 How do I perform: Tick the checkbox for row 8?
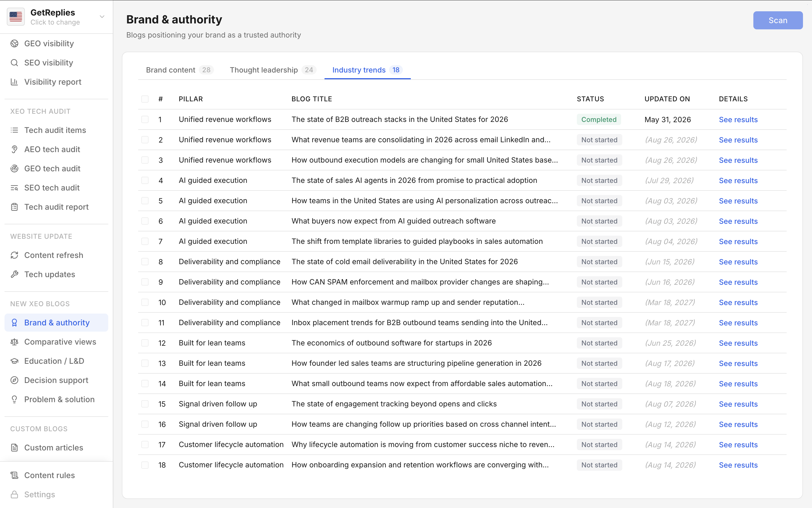point(145,262)
